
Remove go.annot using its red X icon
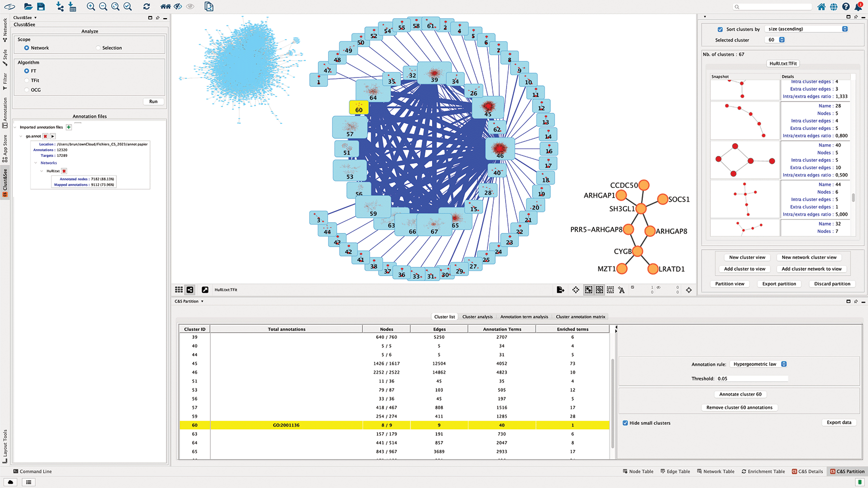tap(45, 136)
